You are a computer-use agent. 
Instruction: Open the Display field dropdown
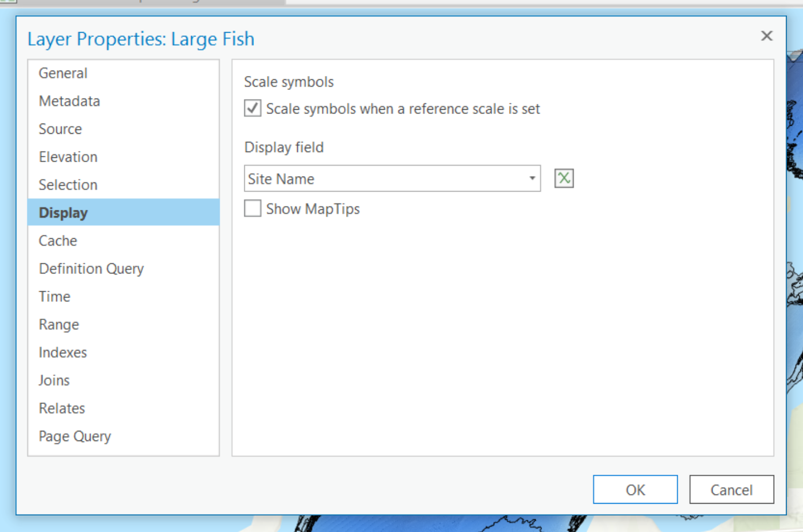(x=531, y=178)
